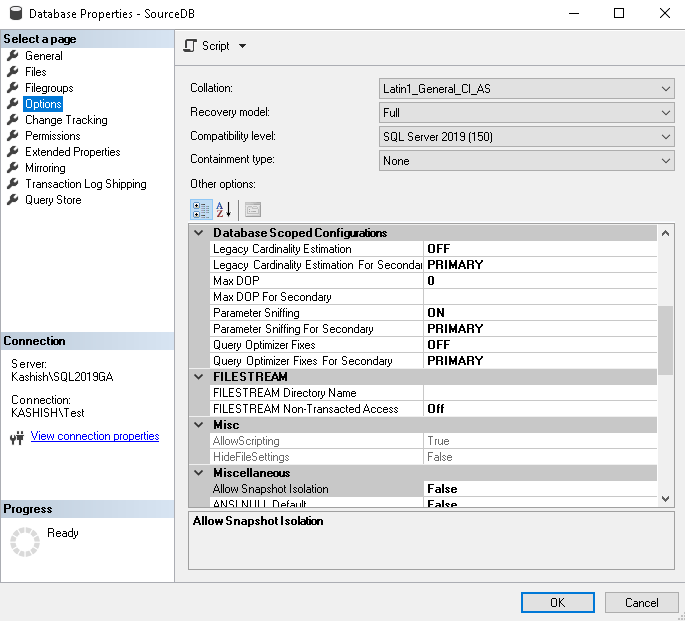Click the OK button

pyautogui.click(x=557, y=603)
